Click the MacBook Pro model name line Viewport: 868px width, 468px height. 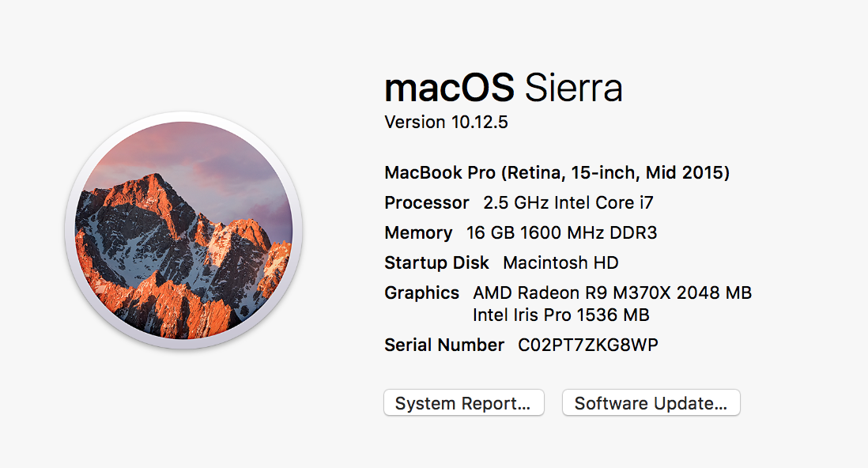click(x=557, y=173)
